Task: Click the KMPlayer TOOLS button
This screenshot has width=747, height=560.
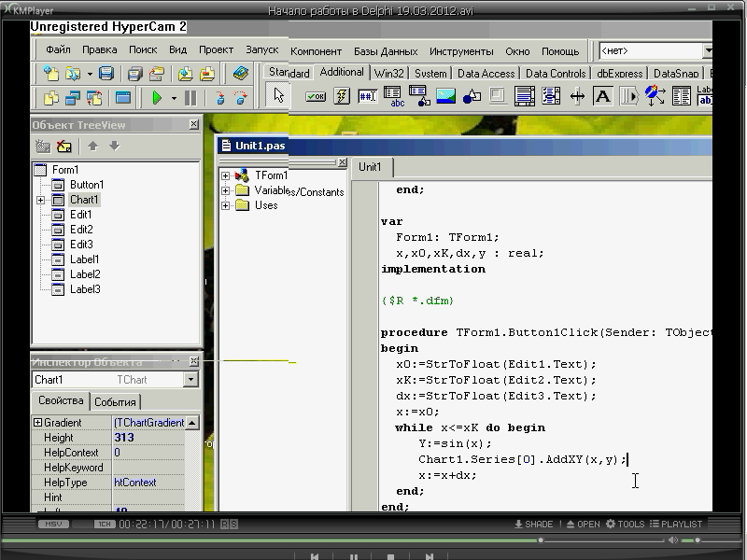Action: tap(625, 524)
